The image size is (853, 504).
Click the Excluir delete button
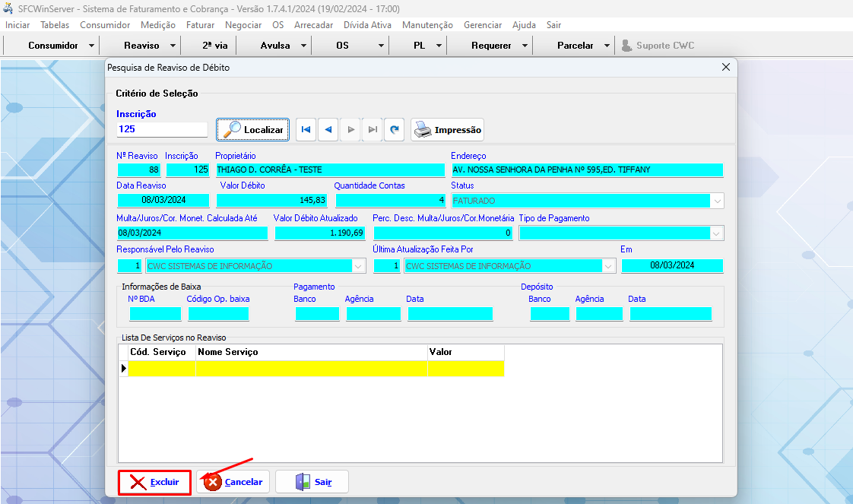tap(154, 482)
